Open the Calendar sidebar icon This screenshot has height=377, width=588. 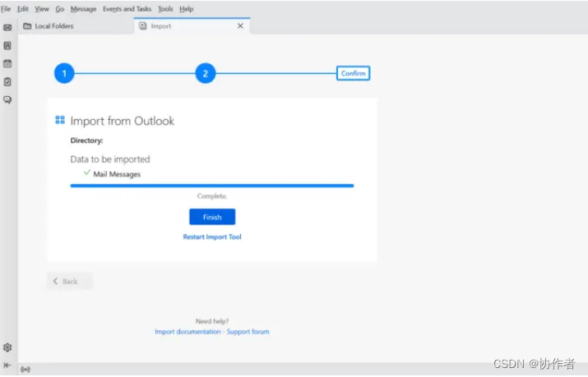click(7, 63)
